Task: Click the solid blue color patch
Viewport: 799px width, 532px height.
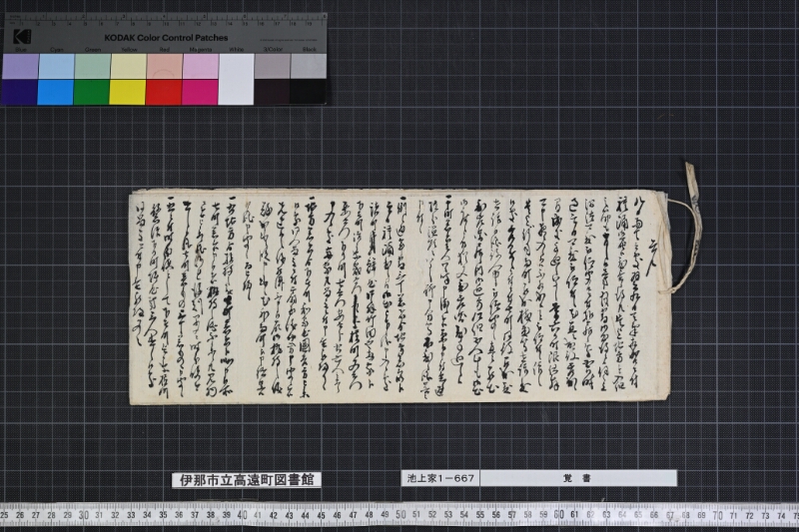Action: (21, 92)
